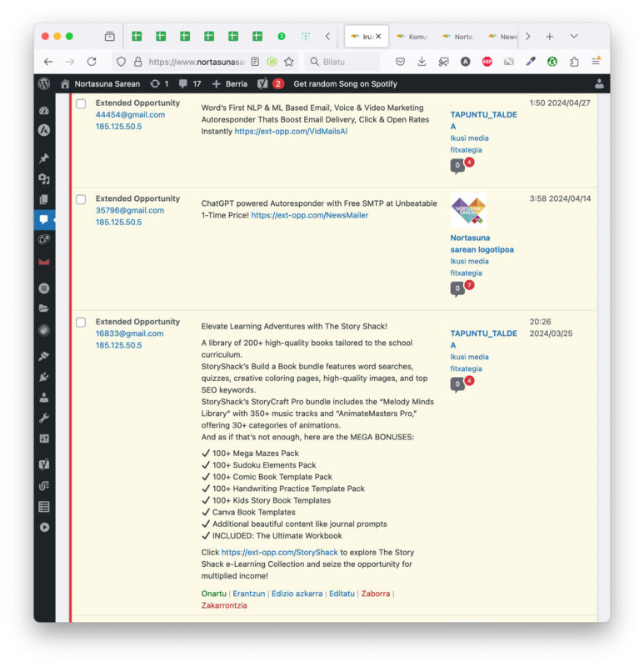This screenshot has height=667, width=644.
Task: Open the Tools wrench sidebar icon
Action: click(x=44, y=419)
